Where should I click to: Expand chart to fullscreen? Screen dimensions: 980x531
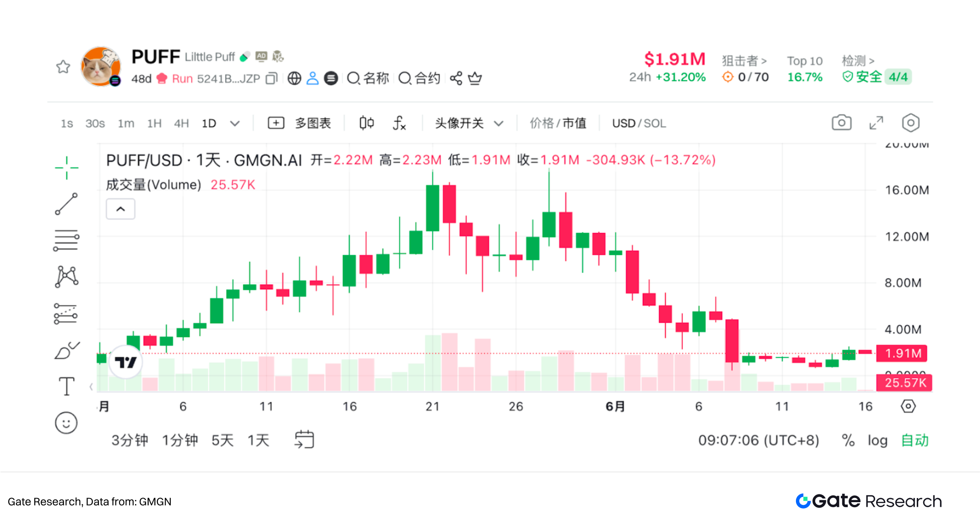pos(876,123)
